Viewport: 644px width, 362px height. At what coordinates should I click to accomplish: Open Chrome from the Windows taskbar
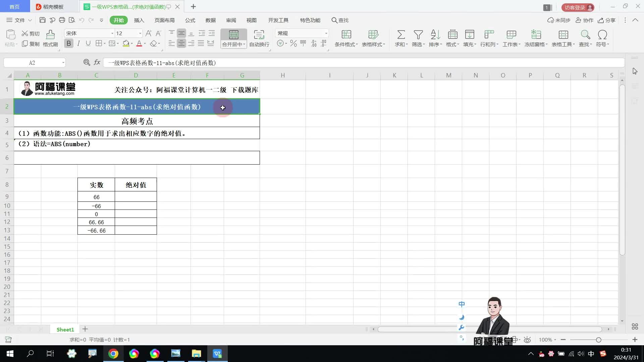113,354
